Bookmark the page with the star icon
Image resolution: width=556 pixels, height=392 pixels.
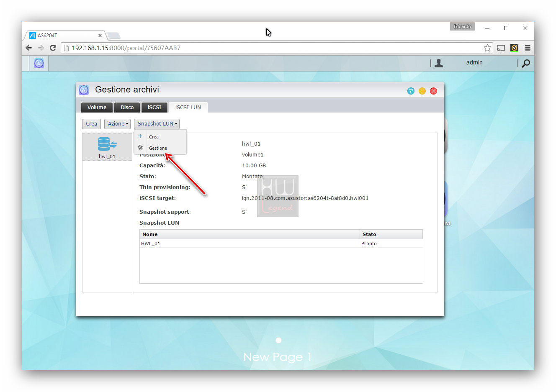[x=487, y=48]
